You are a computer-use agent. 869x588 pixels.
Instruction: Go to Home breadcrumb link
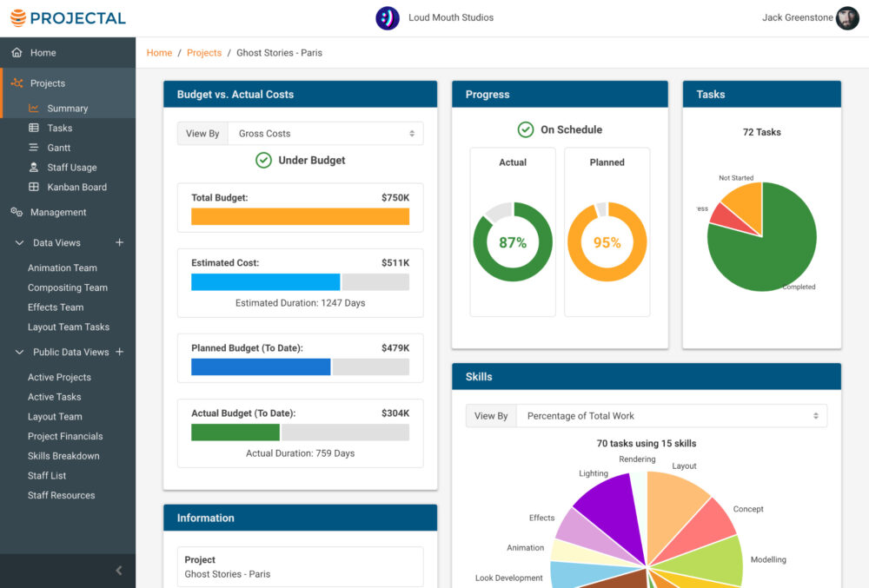tap(159, 53)
